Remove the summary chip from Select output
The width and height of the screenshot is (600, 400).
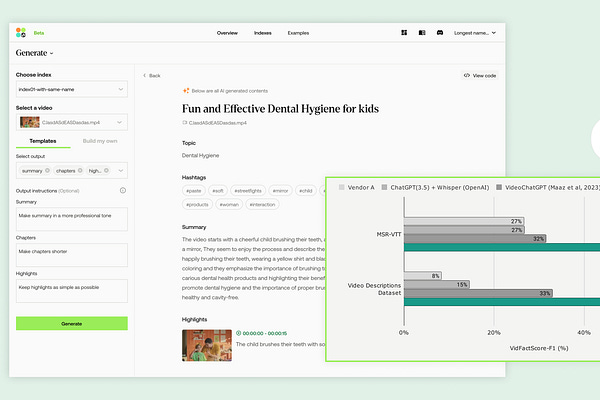point(47,170)
